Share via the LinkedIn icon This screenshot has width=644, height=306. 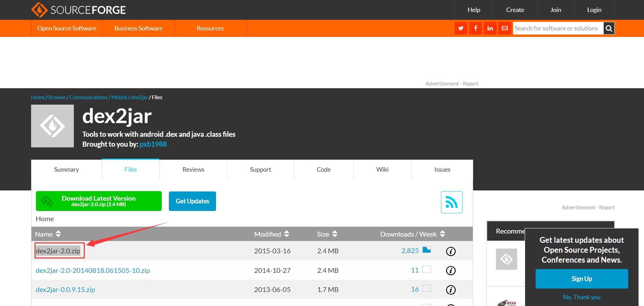coord(490,28)
